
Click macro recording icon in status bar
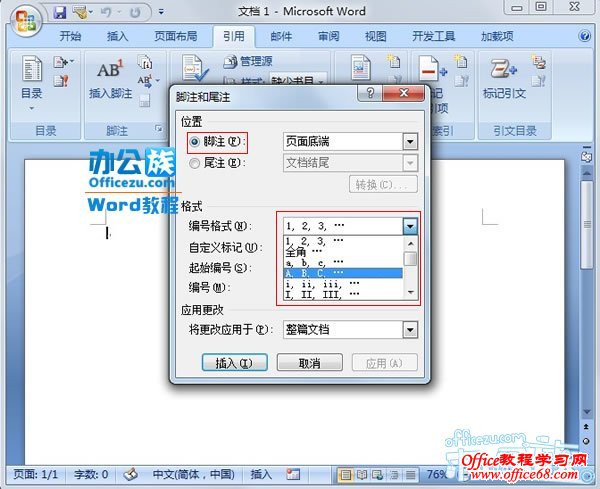[293, 474]
